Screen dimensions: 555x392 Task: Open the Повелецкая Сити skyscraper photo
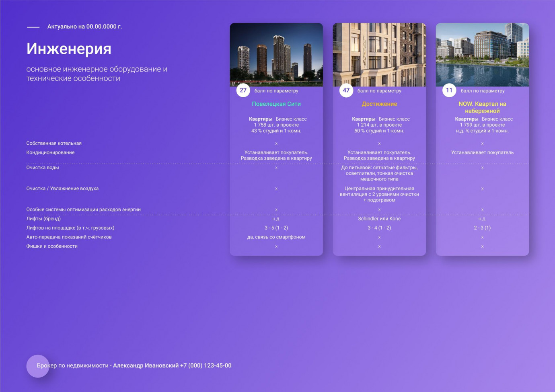[276, 55]
